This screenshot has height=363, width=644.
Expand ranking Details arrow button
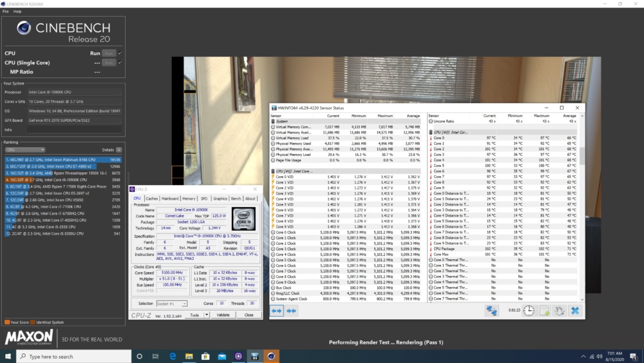[x=118, y=150]
